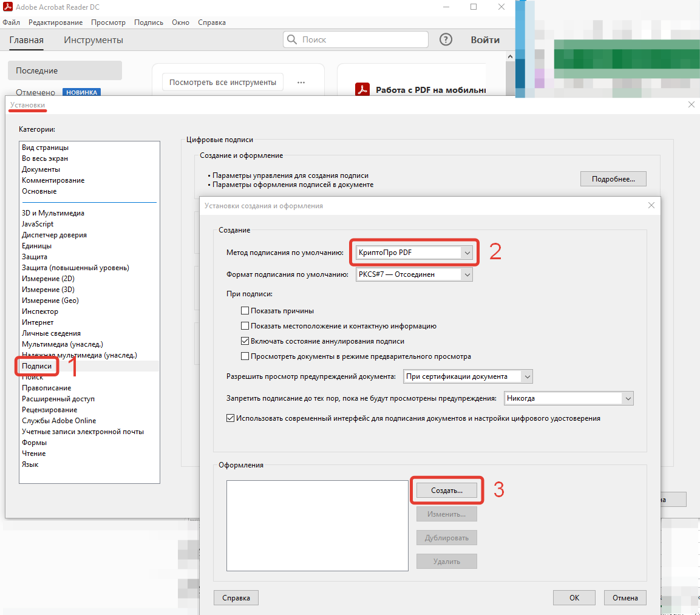Select category Основные
The width and height of the screenshot is (700, 615).
point(39,191)
